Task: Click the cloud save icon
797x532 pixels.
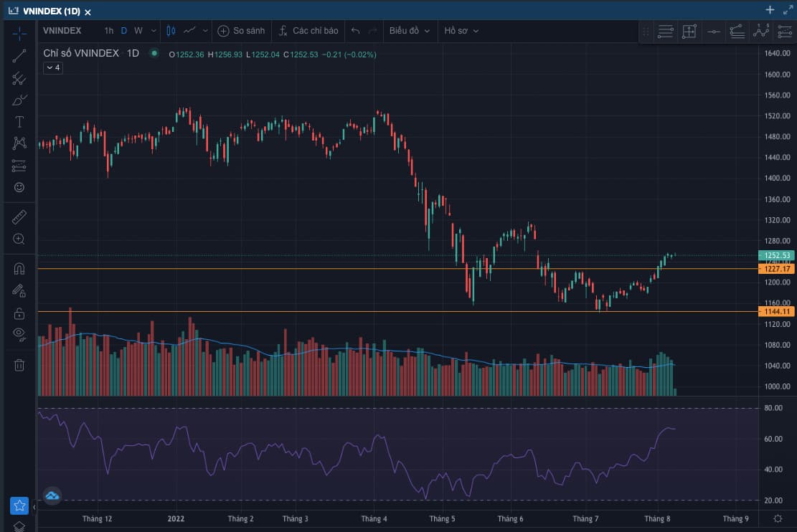Action: click(52, 495)
